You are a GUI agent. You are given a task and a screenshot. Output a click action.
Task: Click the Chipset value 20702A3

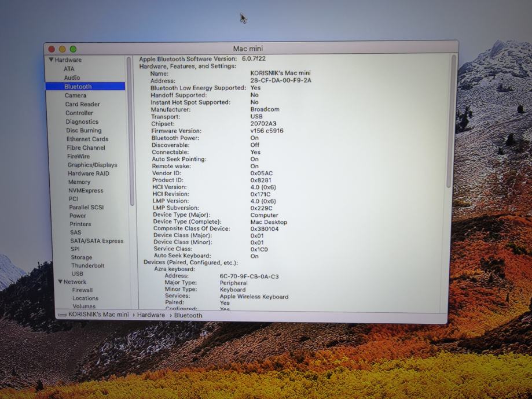[x=263, y=123]
